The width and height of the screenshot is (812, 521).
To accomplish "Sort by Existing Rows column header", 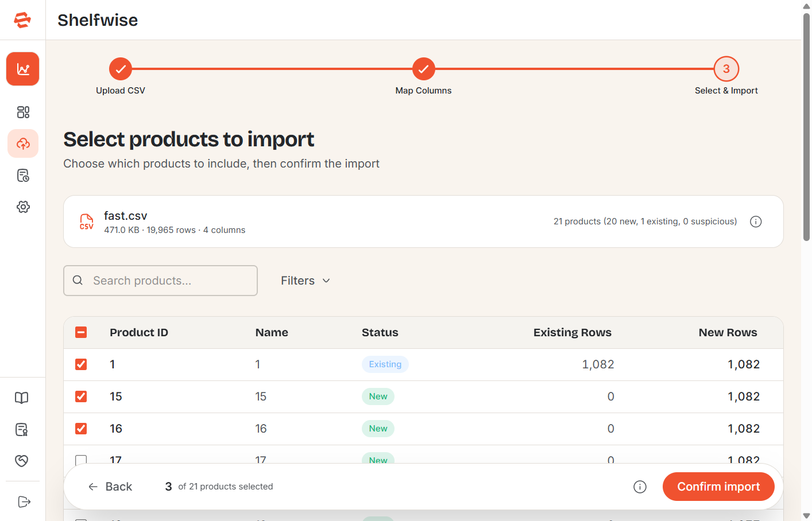I will (573, 332).
